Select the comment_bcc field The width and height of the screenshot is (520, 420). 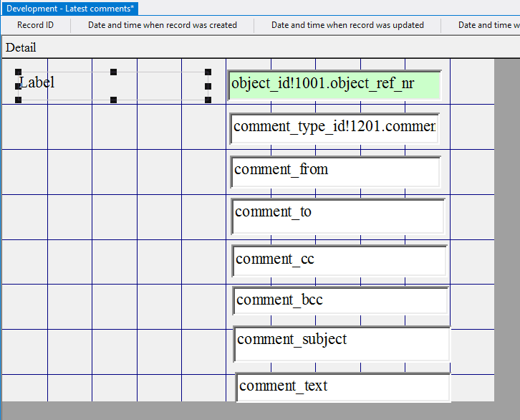click(340, 300)
